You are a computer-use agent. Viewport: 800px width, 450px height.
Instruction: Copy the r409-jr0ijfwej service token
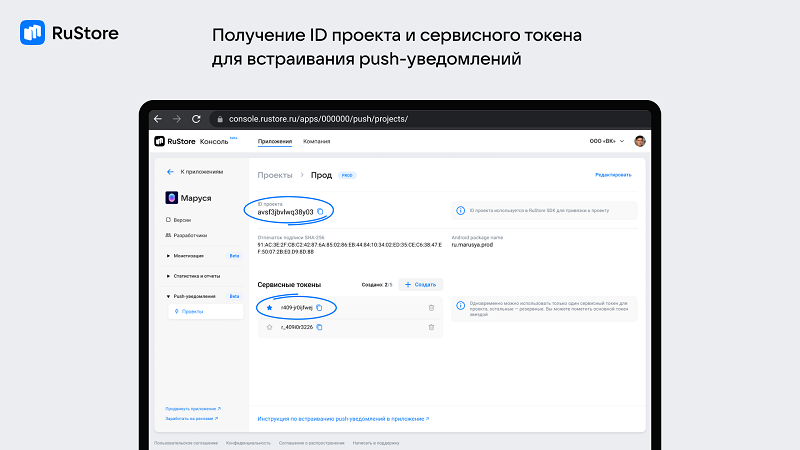tap(319, 308)
